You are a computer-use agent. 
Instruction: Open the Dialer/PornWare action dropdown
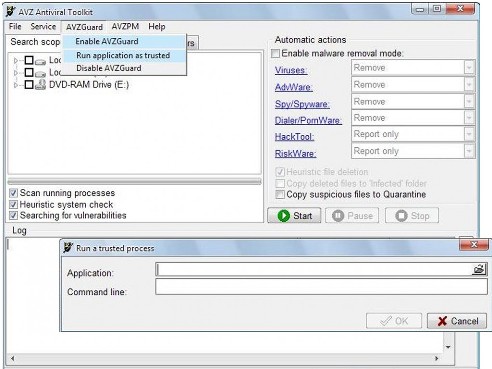coord(469,118)
